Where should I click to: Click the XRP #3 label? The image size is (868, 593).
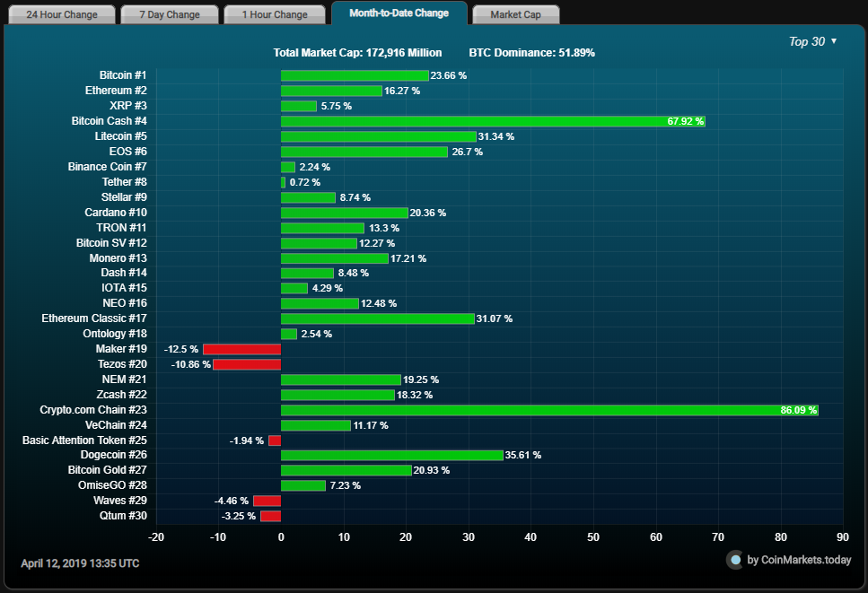[127, 106]
